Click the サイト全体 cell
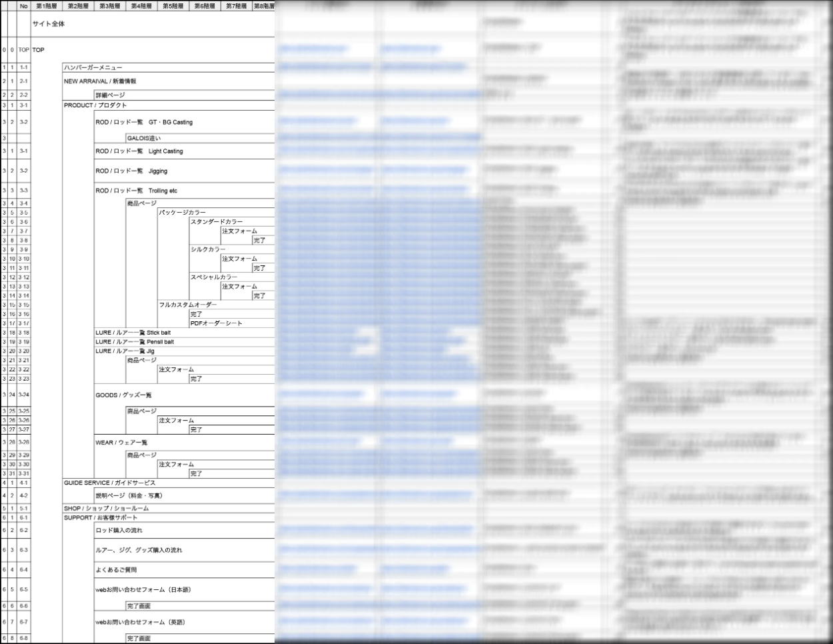Image resolution: width=833 pixels, height=644 pixels. [x=153, y=24]
